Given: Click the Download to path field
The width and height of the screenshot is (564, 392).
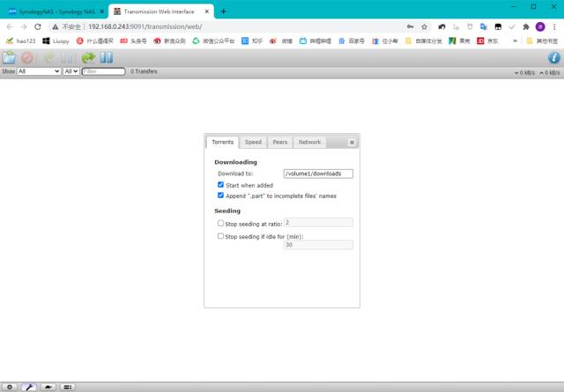Looking at the screenshot, I should click(318, 174).
